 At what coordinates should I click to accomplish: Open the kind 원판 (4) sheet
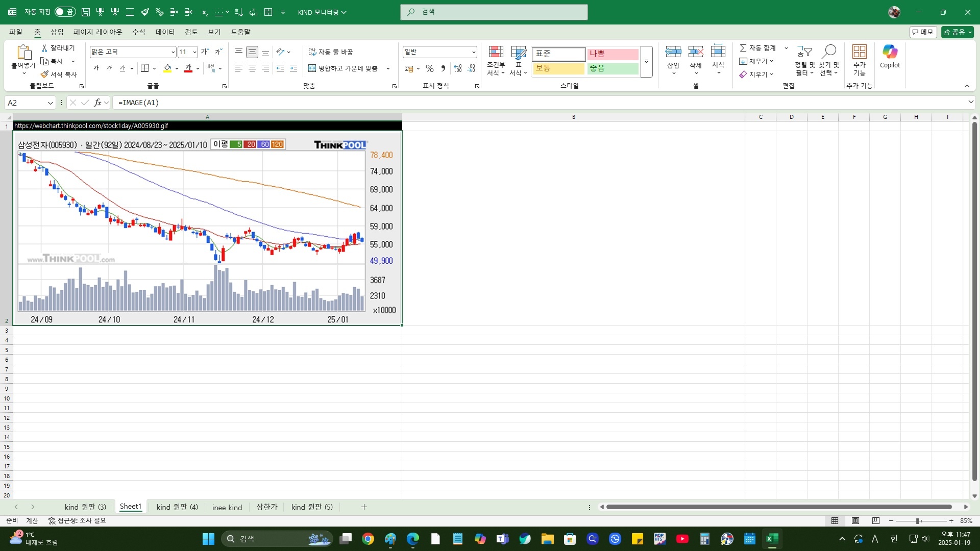177,507
